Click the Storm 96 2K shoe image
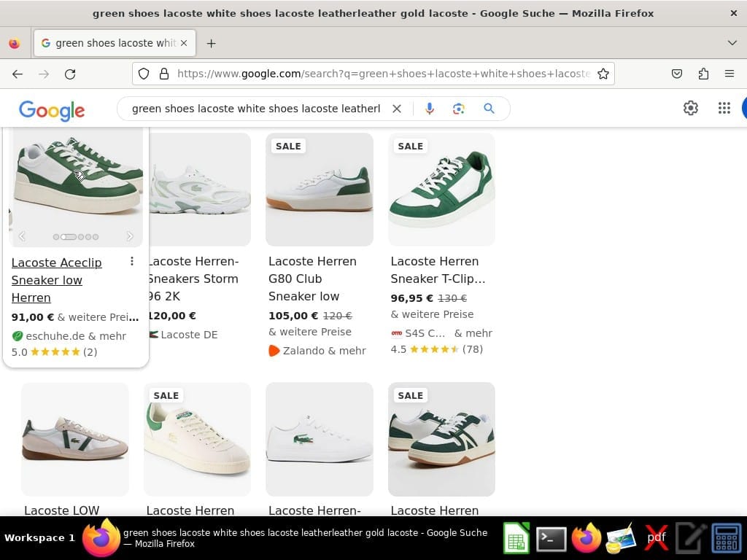Image resolution: width=747 pixels, height=560 pixels. point(200,190)
